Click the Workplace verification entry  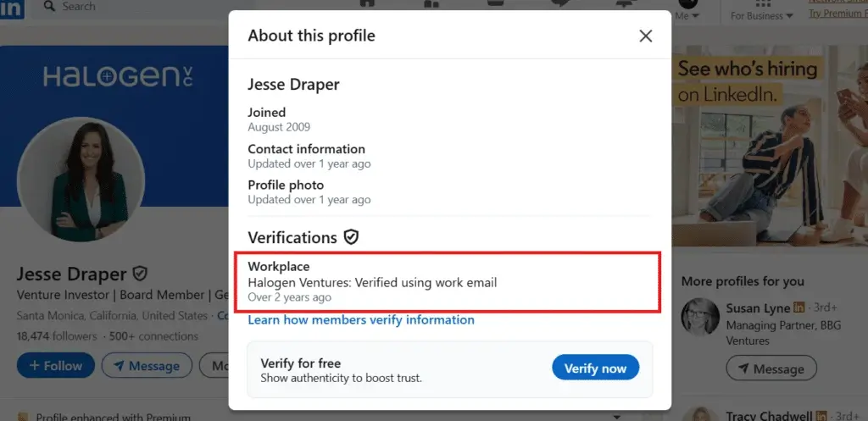[x=448, y=281]
